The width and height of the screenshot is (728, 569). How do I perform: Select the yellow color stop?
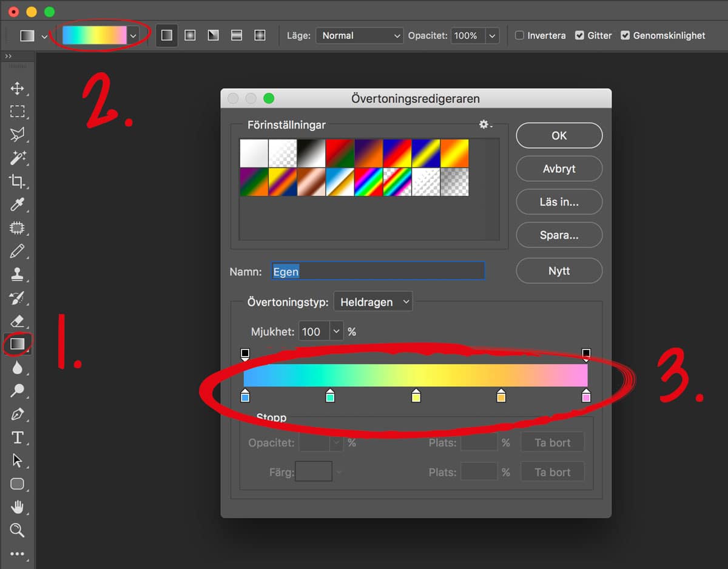tap(416, 396)
